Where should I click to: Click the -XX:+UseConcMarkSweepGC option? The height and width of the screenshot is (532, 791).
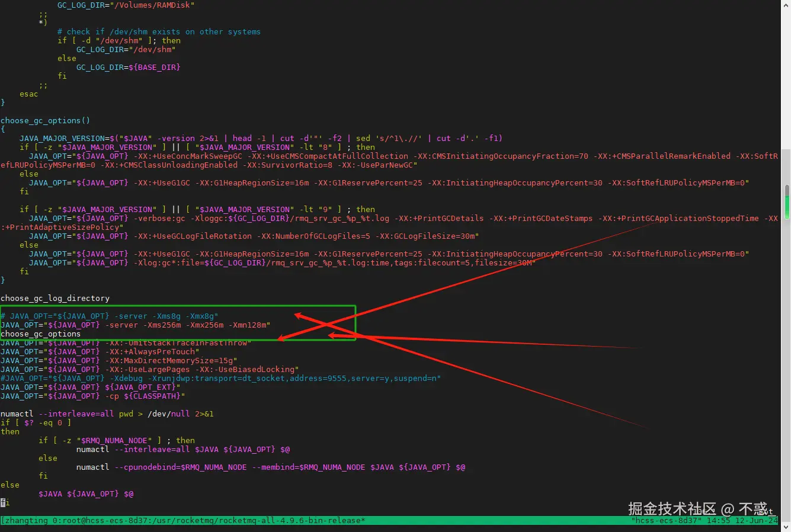tap(187, 156)
